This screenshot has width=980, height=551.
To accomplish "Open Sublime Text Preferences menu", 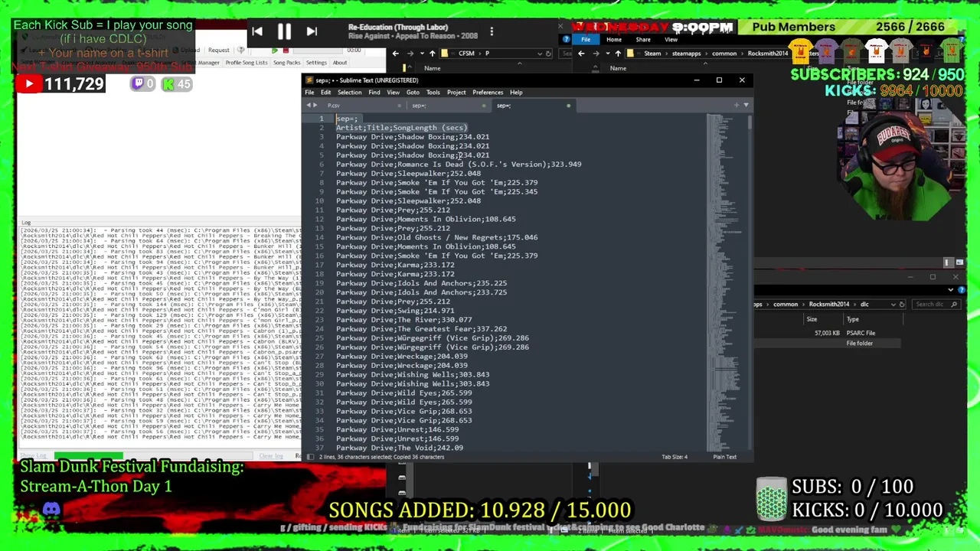I will click(x=488, y=93).
